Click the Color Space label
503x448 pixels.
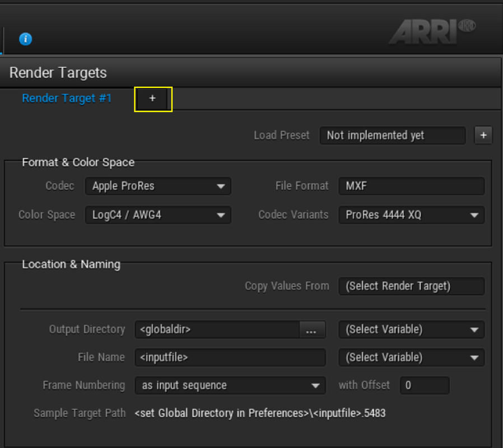click(x=47, y=215)
